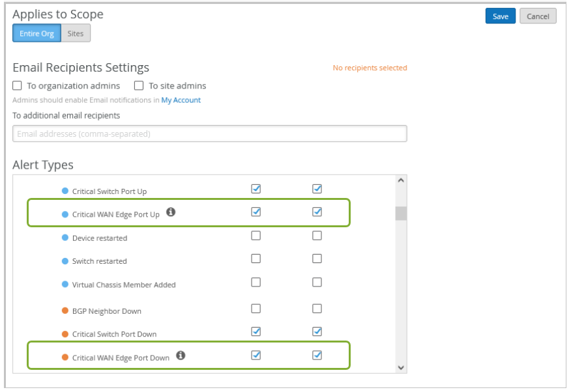571x392 pixels.
Task: Switch scope to Sites
Action: [x=76, y=33]
